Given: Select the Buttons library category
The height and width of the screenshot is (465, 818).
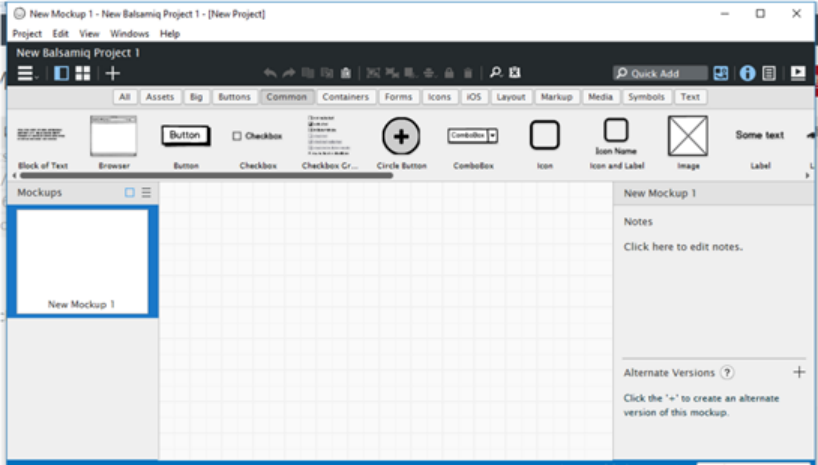Looking at the screenshot, I should [x=234, y=97].
